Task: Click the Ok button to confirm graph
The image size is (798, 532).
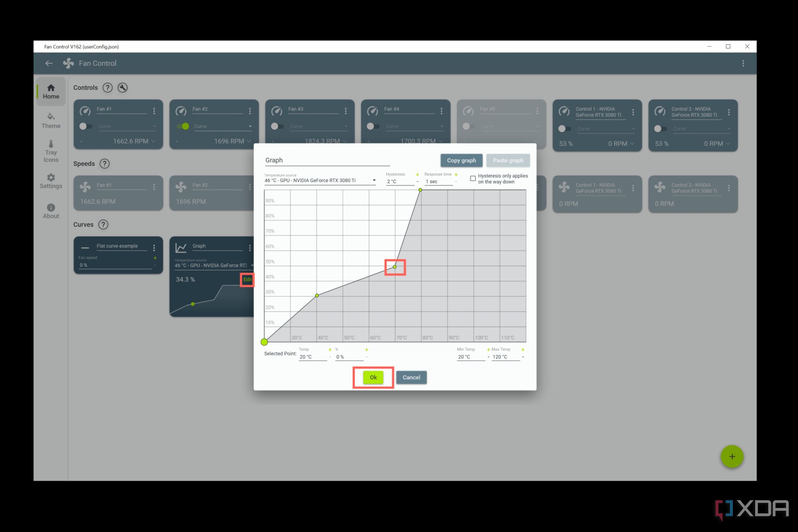Action: pos(372,377)
